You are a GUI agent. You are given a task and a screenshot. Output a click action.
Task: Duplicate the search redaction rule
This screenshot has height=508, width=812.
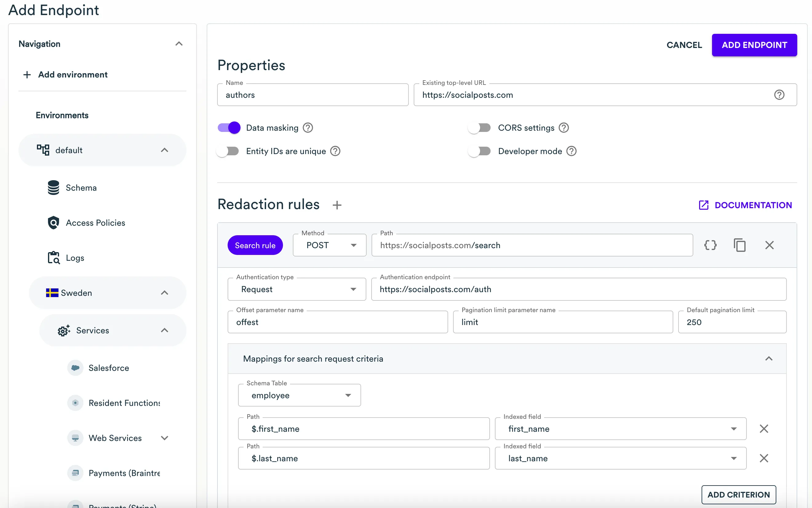740,245
